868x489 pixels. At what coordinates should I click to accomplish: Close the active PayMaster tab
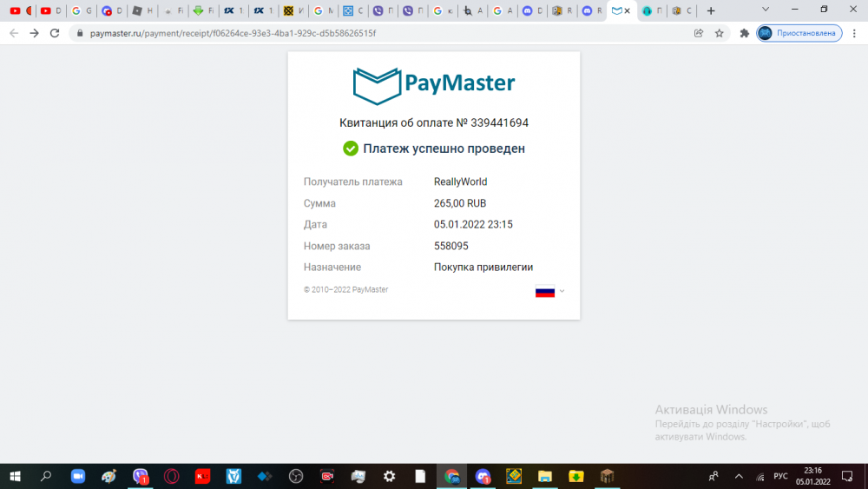[628, 10]
